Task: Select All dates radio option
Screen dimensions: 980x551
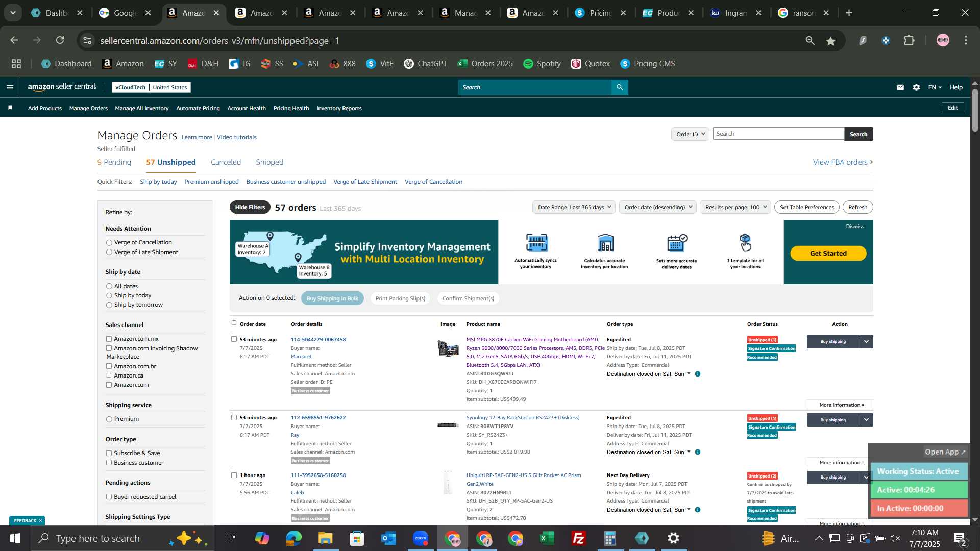Action: point(109,286)
